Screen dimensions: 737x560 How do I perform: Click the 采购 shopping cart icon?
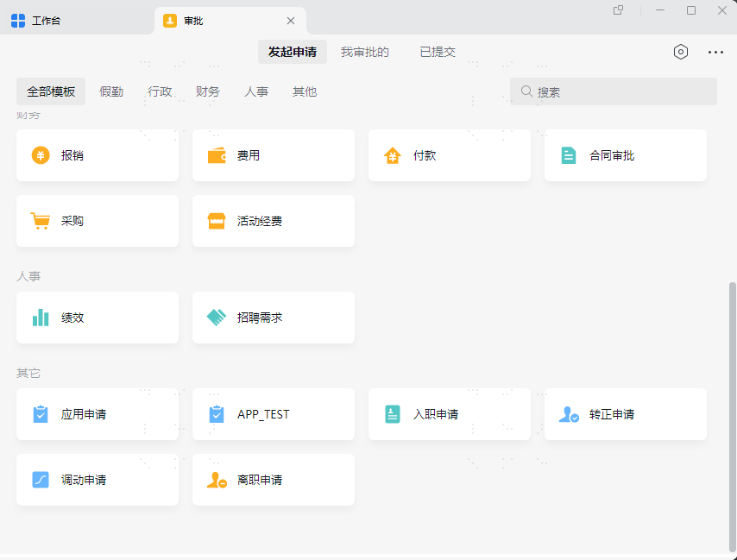tap(41, 221)
